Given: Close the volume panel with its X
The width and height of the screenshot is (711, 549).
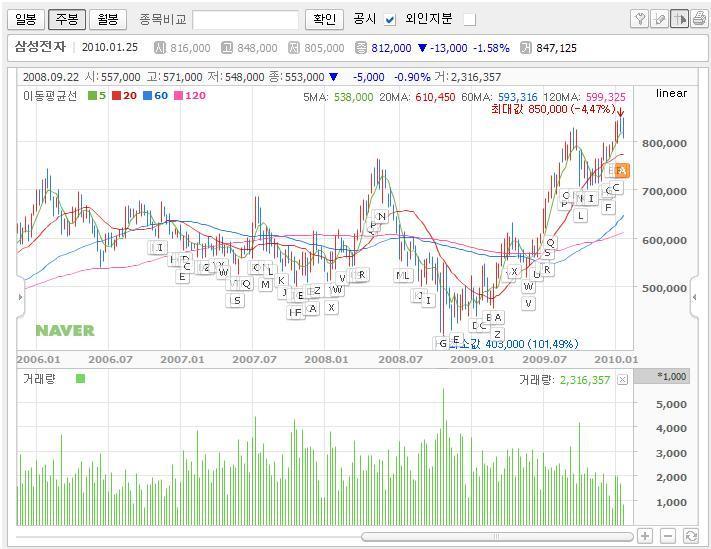Looking at the screenshot, I should (623, 380).
